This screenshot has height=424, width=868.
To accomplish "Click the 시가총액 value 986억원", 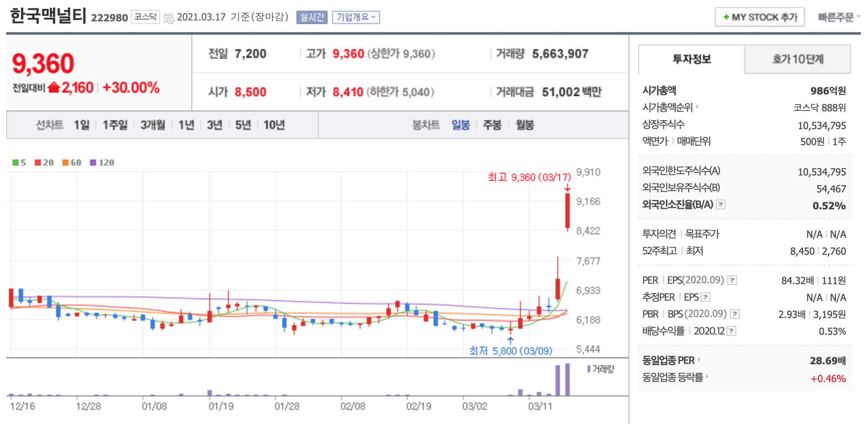I will 828,91.
